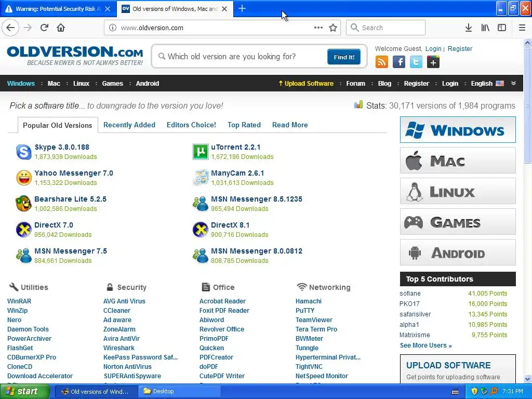Open the Twitter social icon
The height and width of the screenshot is (399, 532).
(416, 62)
